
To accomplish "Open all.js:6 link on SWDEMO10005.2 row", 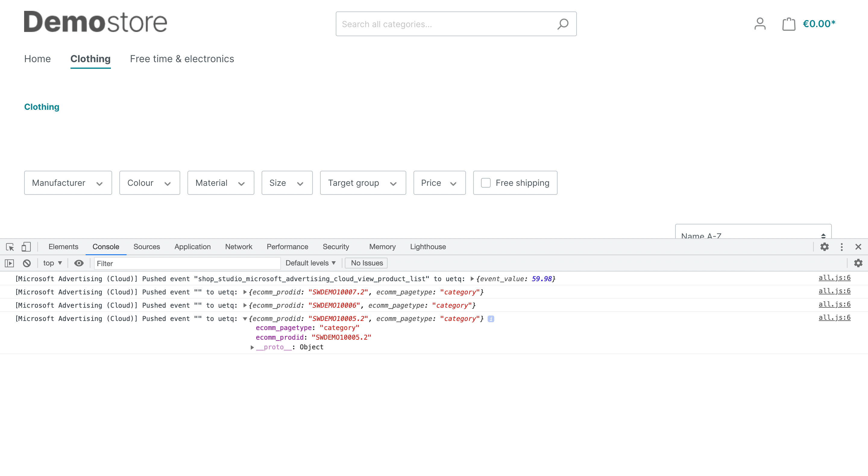I will pos(834,317).
